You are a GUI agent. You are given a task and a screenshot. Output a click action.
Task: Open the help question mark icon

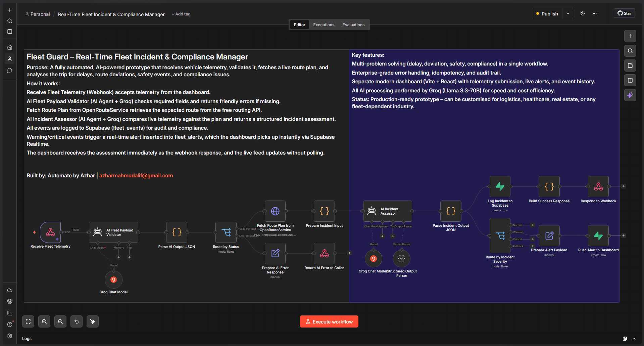[x=10, y=325]
